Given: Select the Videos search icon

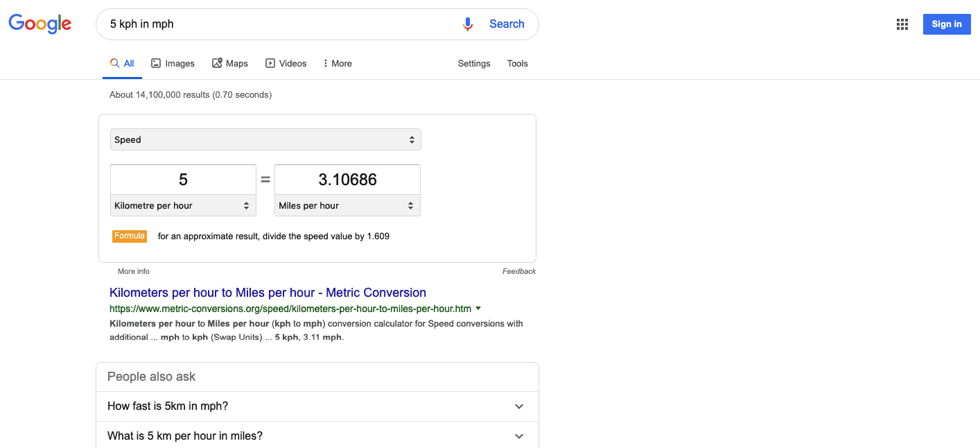Looking at the screenshot, I should coord(270,62).
